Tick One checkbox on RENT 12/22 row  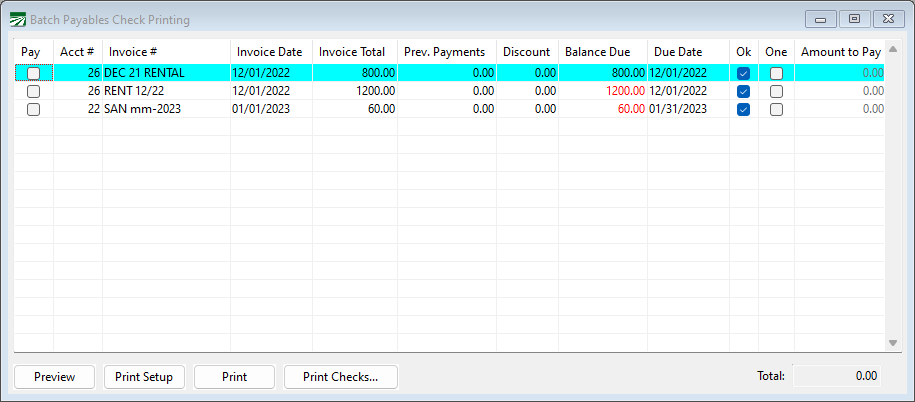click(x=776, y=91)
